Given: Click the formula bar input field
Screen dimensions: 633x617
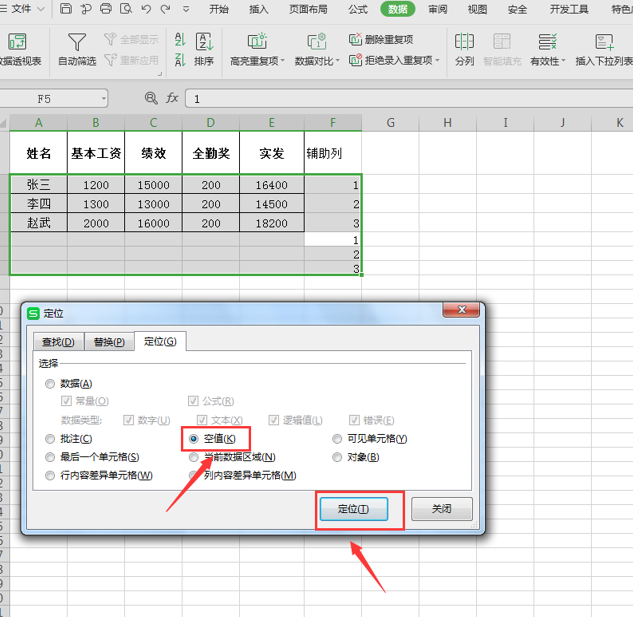Looking at the screenshot, I should [409, 99].
